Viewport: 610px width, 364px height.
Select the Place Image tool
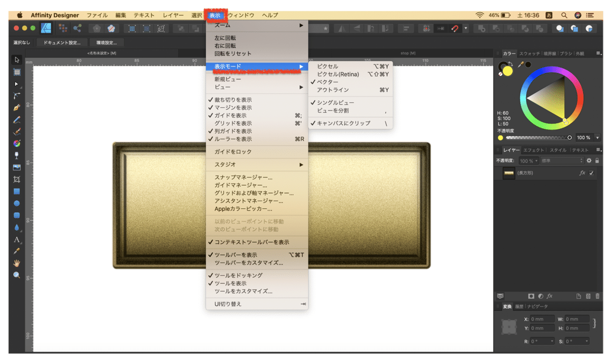pos(17,168)
